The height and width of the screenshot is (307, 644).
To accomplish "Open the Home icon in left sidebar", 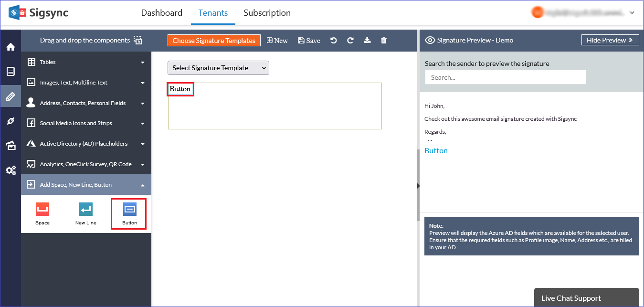I will 11,47.
